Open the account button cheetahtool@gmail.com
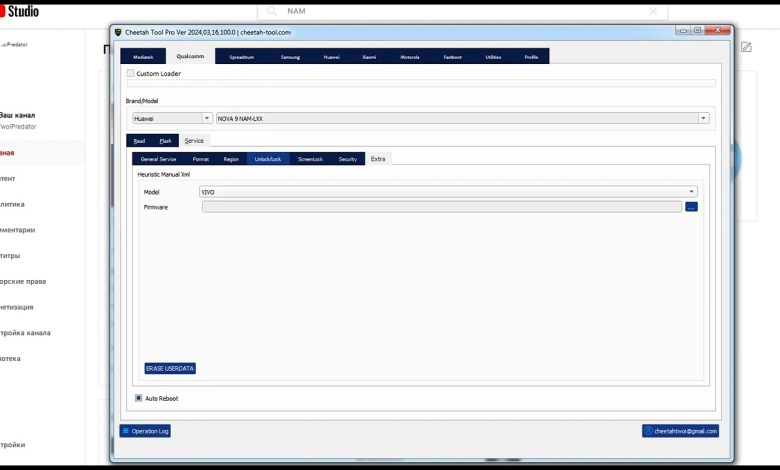The image size is (780, 470). click(x=680, y=431)
